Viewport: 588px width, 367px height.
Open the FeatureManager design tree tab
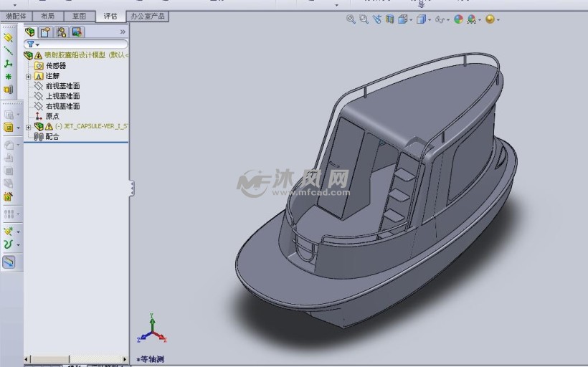(x=30, y=32)
